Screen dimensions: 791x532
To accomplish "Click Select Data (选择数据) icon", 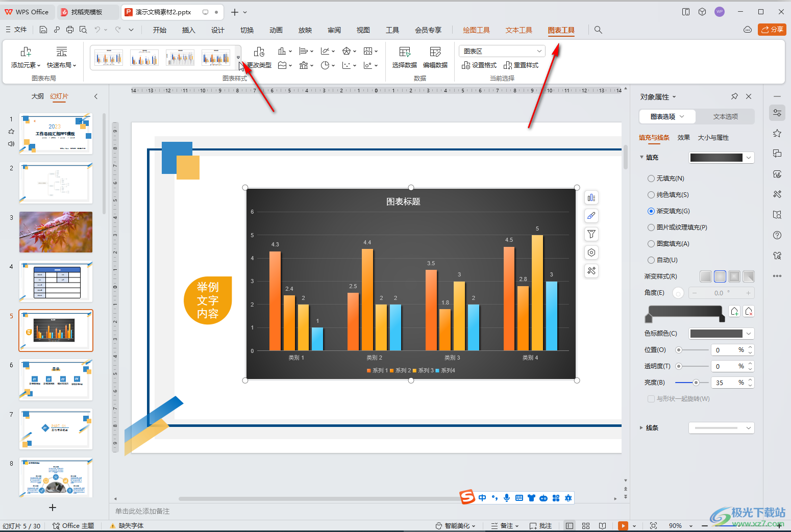I will 404,52.
